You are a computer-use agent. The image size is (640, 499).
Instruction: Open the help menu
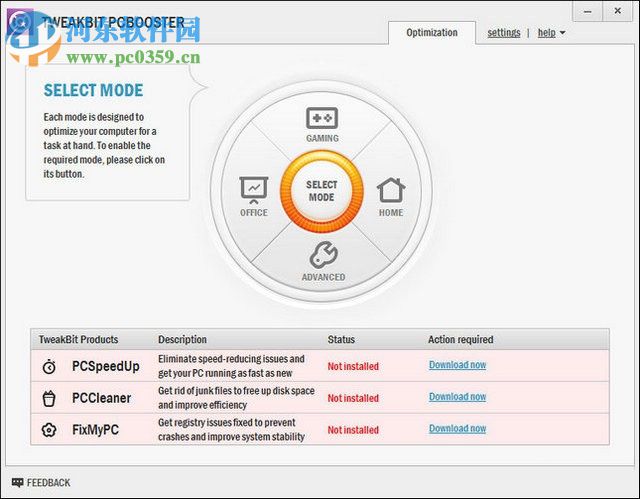coord(547,33)
